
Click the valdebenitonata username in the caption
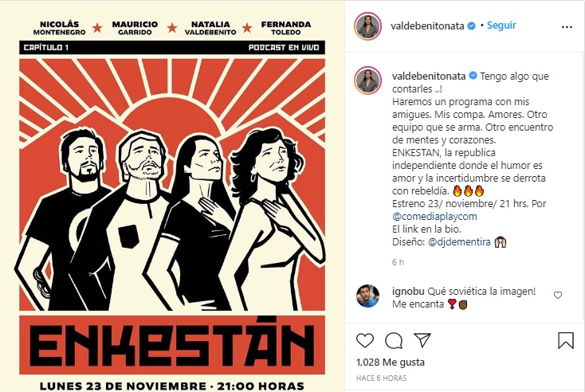pyautogui.click(x=429, y=76)
